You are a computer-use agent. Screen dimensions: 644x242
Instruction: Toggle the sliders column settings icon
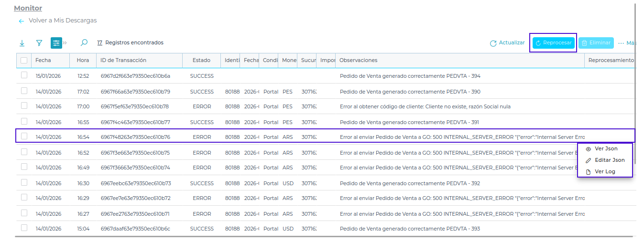56,43
